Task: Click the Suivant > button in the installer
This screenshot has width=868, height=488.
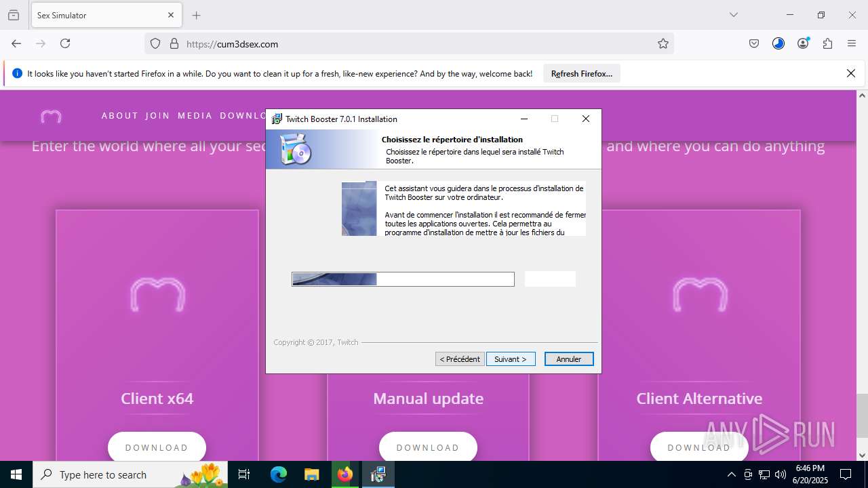Action: click(511, 359)
